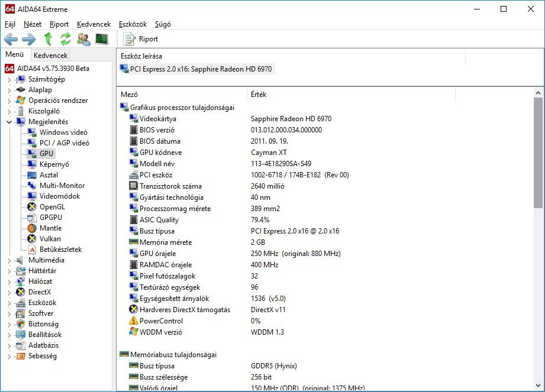The image size is (545, 392).
Task: Expand the Hálózat tree node
Action: [x=9, y=282]
